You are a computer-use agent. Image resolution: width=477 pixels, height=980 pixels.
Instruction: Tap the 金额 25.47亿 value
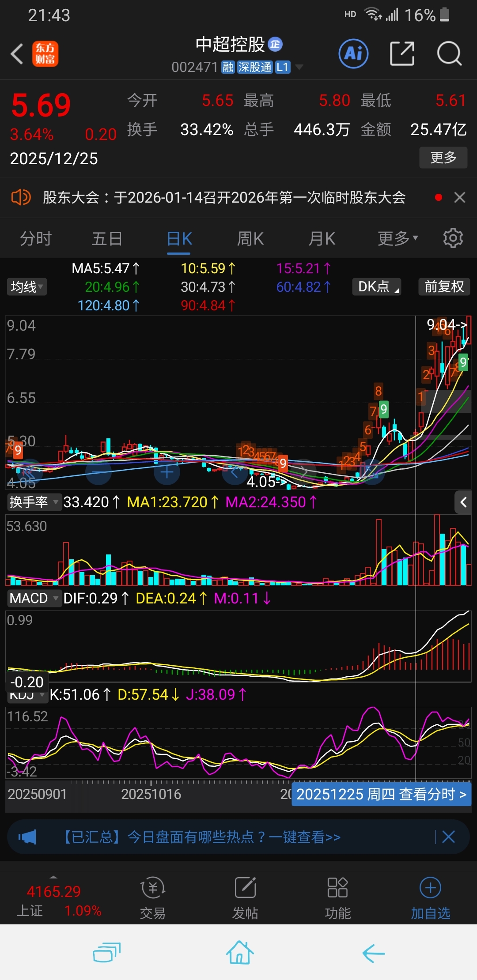pos(439,129)
